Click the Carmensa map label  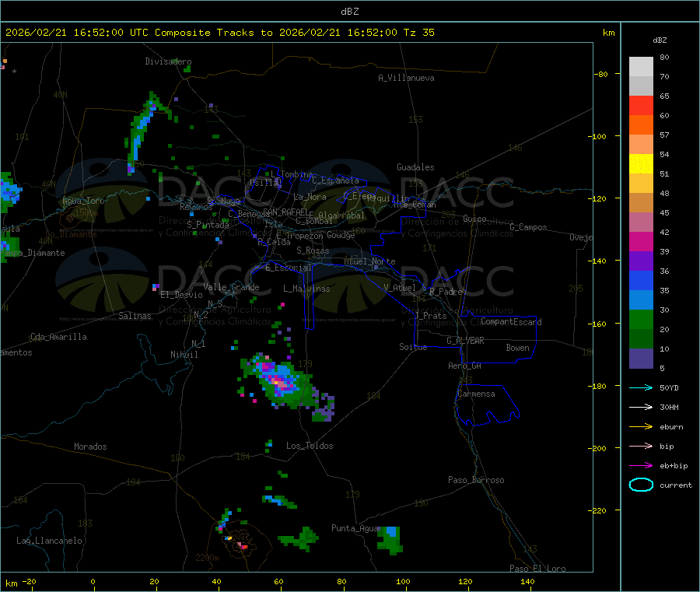point(476,394)
